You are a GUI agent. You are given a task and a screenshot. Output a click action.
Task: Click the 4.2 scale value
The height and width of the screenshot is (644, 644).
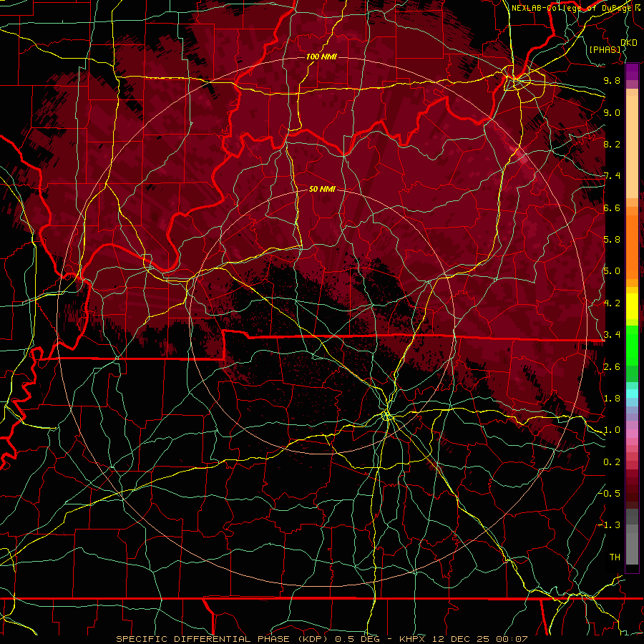[612, 303]
